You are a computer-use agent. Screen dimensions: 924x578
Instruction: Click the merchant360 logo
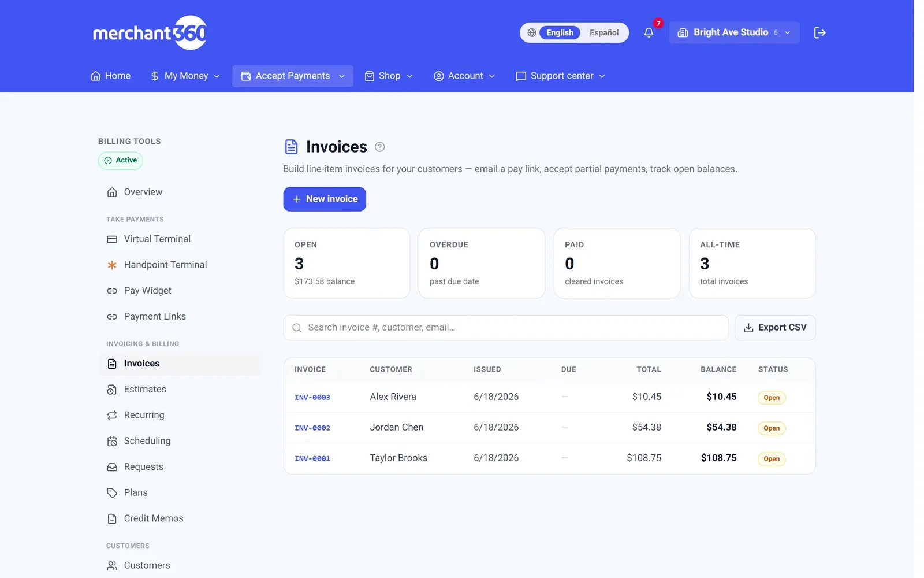click(150, 33)
